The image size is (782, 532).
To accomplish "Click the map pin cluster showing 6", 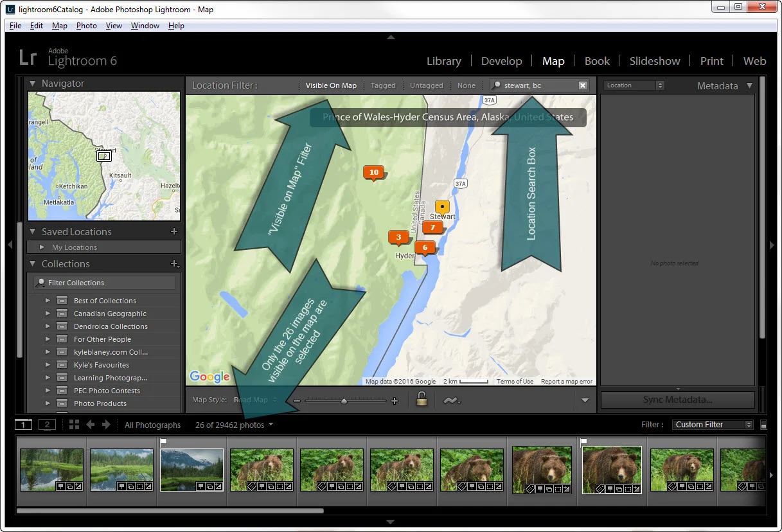I will click(425, 248).
